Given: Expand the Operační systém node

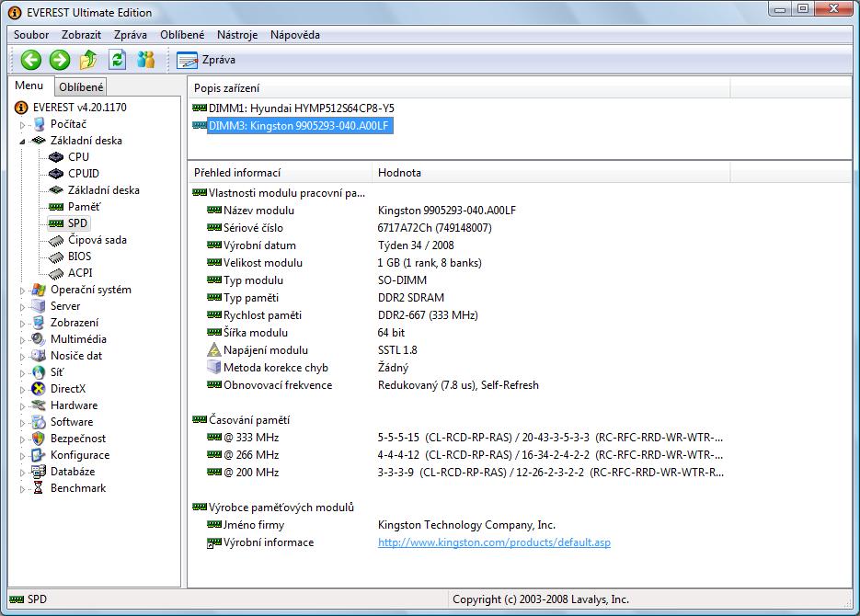Looking at the screenshot, I should tap(22, 291).
